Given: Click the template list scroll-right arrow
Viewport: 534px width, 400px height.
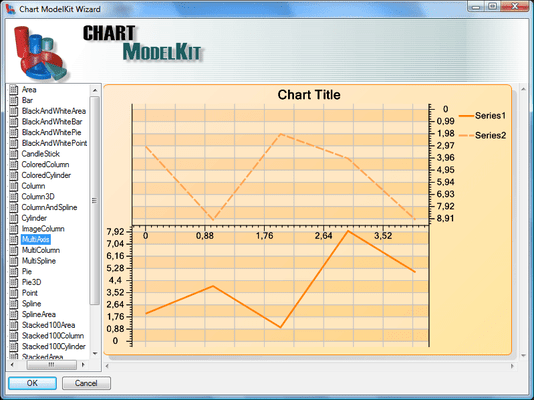Looking at the screenshot, I should tap(83, 365).
